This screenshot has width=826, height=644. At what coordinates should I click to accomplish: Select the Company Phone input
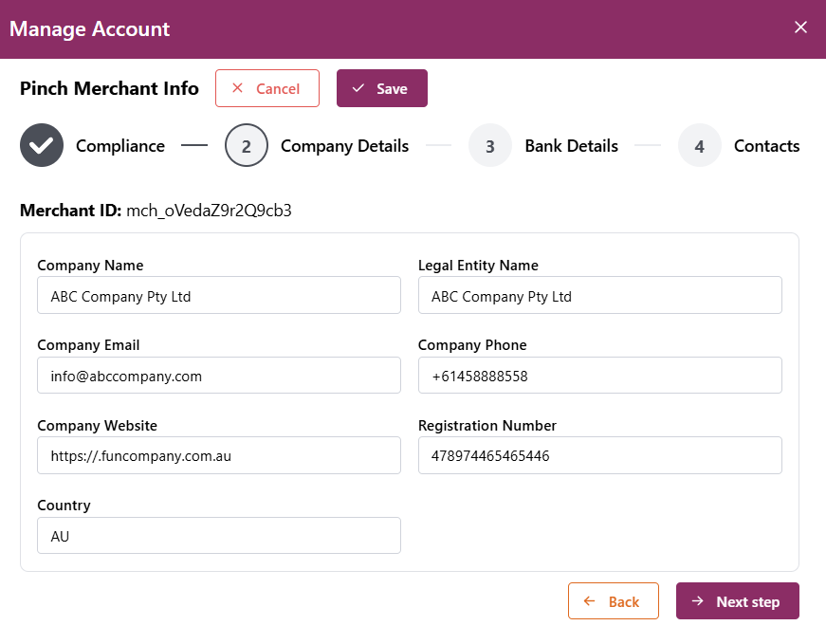pos(599,376)
